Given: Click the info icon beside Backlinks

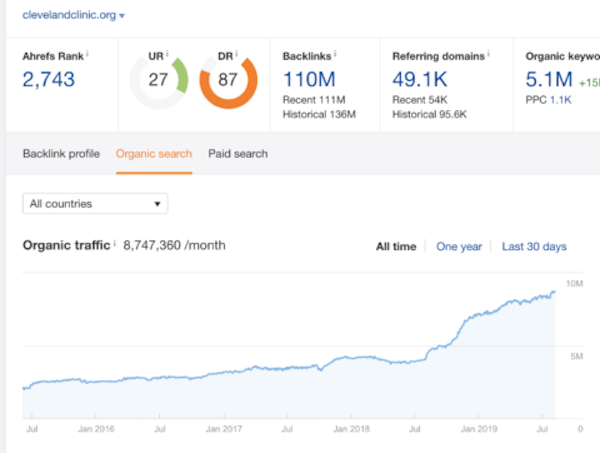Looking at the screenshot, I should click(335, 54).
